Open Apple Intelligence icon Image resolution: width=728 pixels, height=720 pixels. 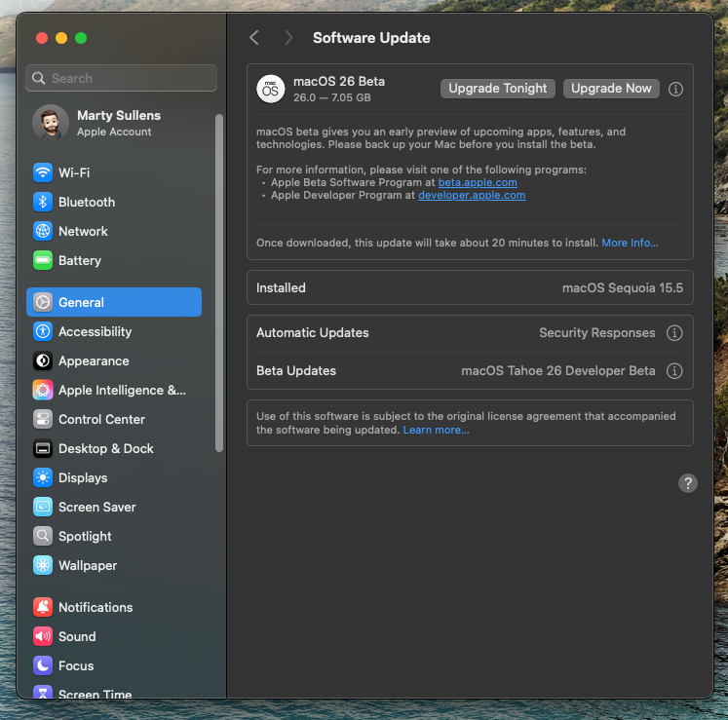pyautogui.click(x=43, y=390)
